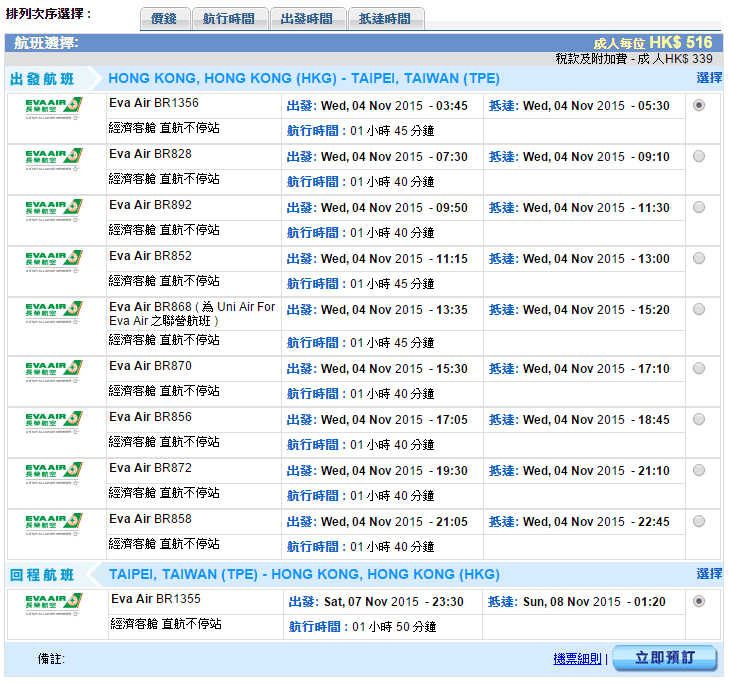
Task: Click the Uni Air For link text
Action: click(246, 307)
